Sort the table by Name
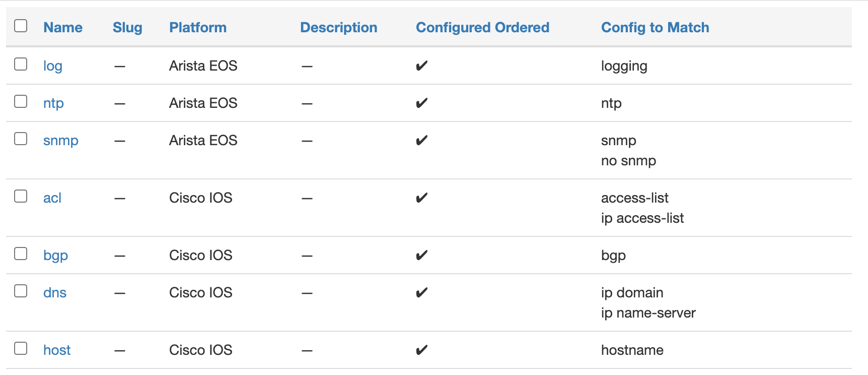868x375 pixels. coord(62,28)
